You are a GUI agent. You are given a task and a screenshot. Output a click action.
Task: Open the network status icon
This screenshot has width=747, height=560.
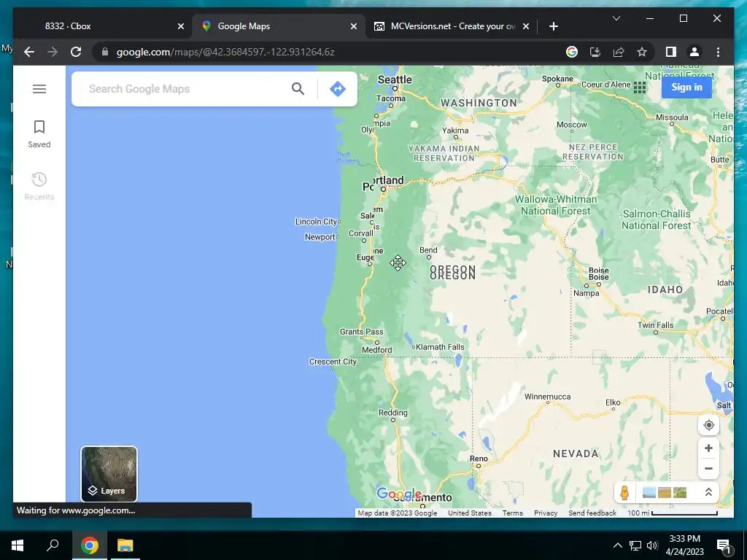635,545
